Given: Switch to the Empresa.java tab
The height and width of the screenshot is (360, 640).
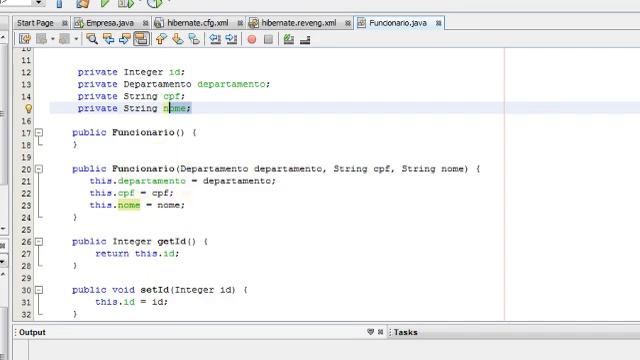Looking at the screenshot, I should pos(110,23).
